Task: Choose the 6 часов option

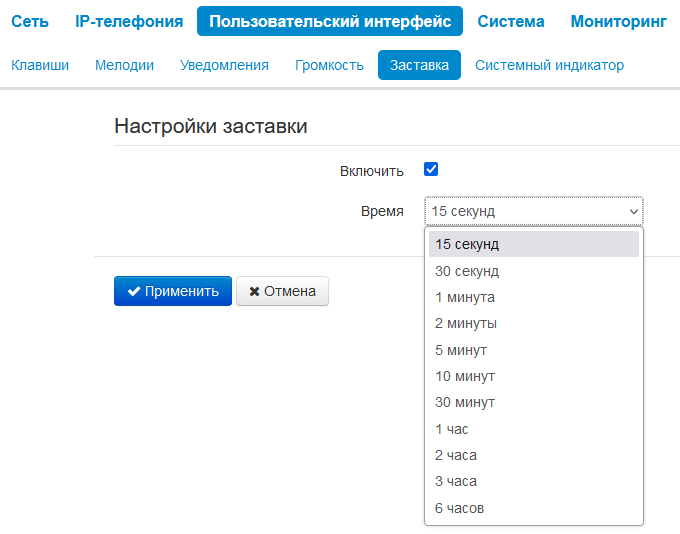Action: point(460,508)
